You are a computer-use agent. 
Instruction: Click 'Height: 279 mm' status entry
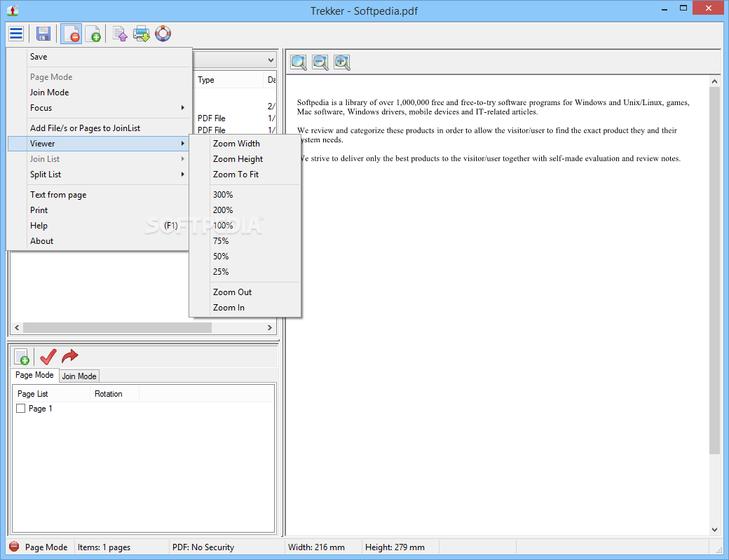395,547
